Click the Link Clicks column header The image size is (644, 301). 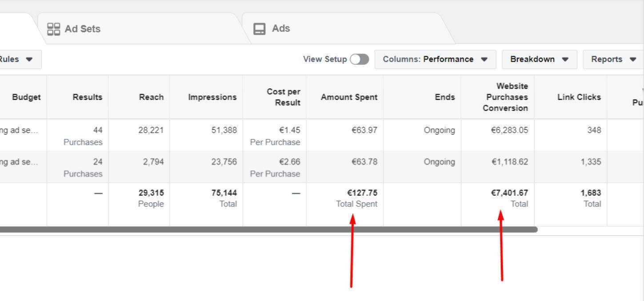click(x=579, y=97)
